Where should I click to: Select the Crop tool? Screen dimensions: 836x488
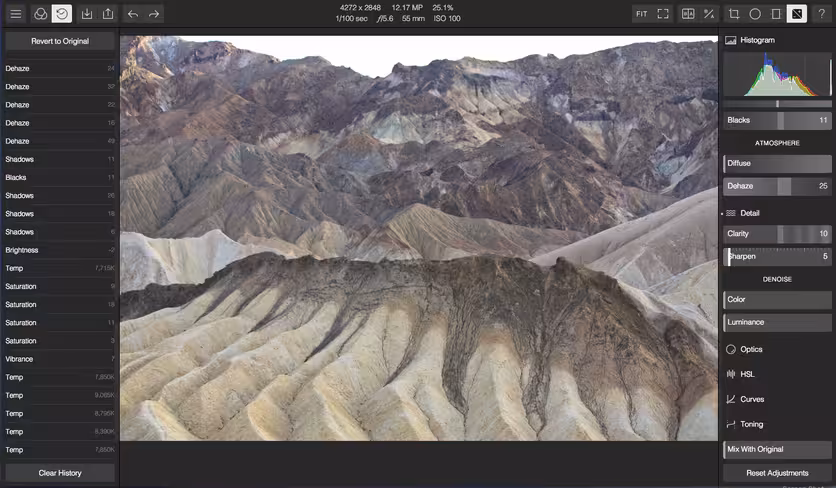[x=734, y=14]
